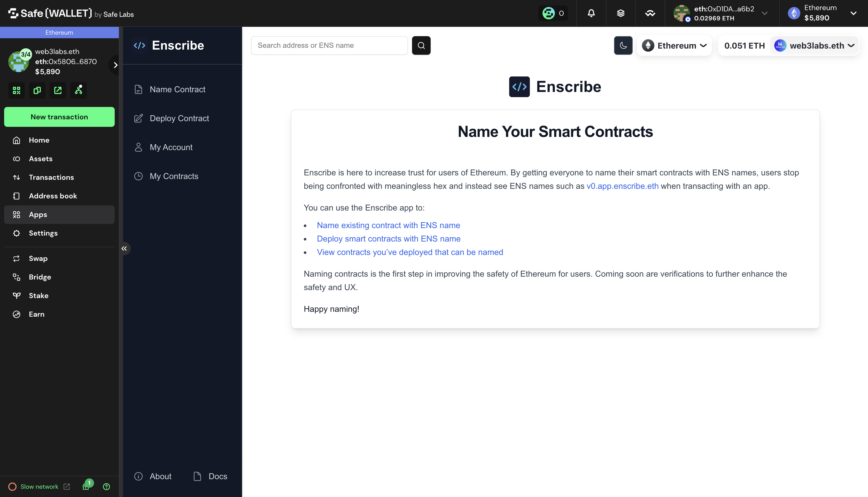868x497 pixels.
Task: Click the search icon in Enscribe
Action: (x=421, y=45)
